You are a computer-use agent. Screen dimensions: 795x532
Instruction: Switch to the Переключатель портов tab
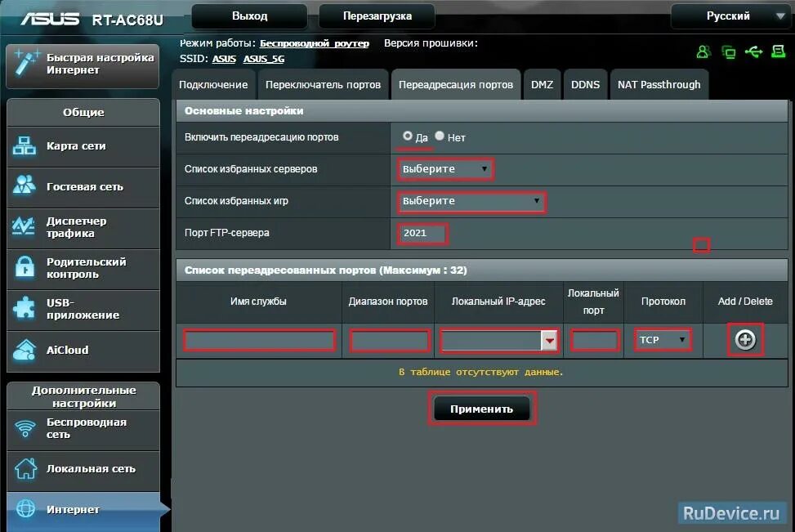pyautogui.click(x=323, y=85)
